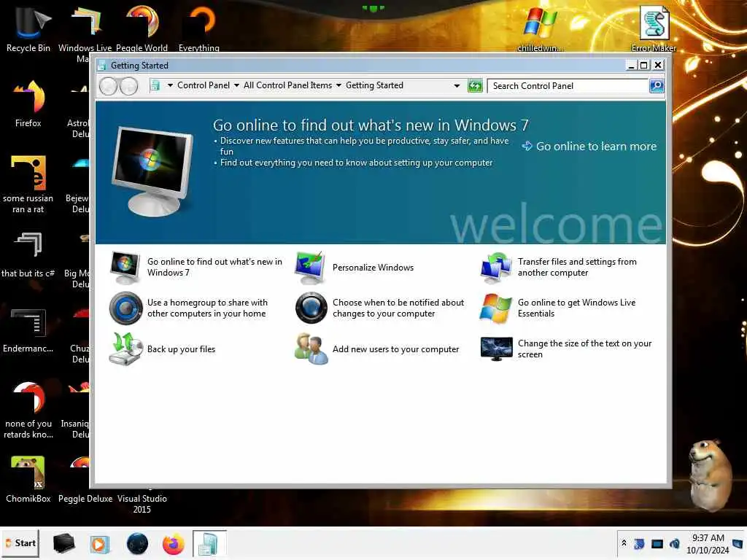Click the search magnifier icon
Viewport: 747px width, 560px height.
[x=657, y=86]
